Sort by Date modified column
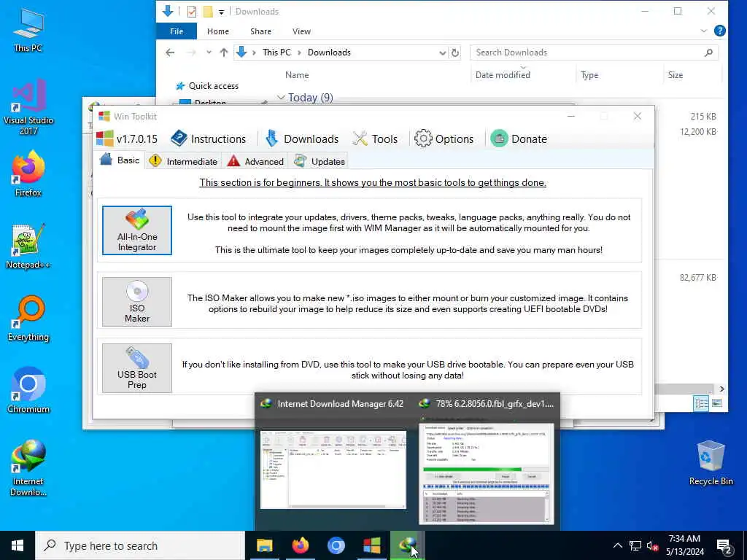The height and width of the screenshot is (560, 747). (503, 75)
